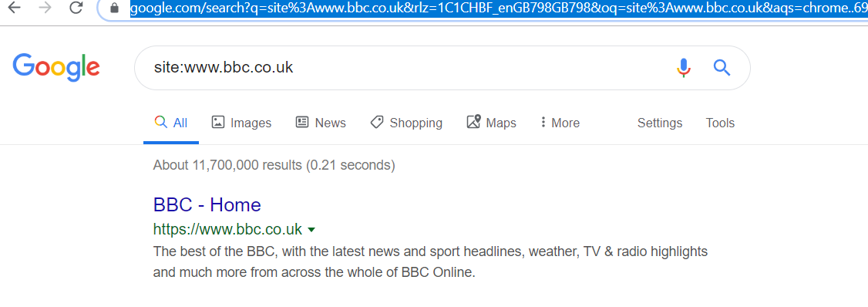This screenshot has width=868, height=307.
Task: Switch to the Maps tab
Action: coord(491,123)
